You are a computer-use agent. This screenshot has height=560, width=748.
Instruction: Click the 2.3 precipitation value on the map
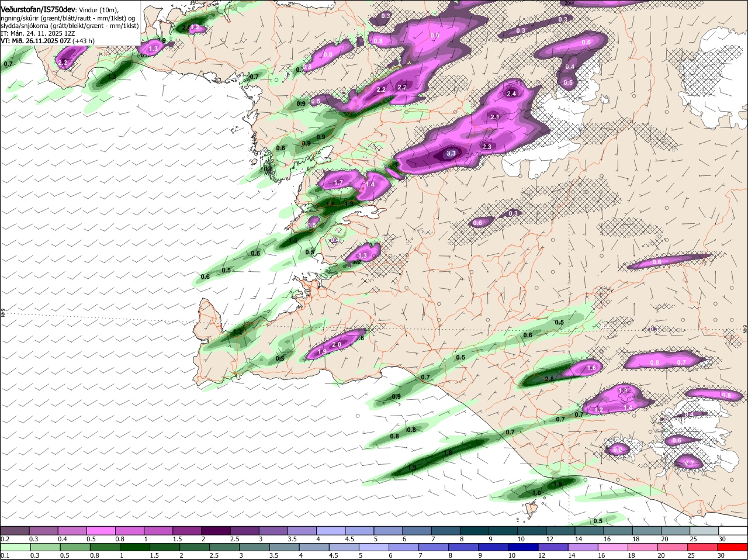(x=487, y=146)
